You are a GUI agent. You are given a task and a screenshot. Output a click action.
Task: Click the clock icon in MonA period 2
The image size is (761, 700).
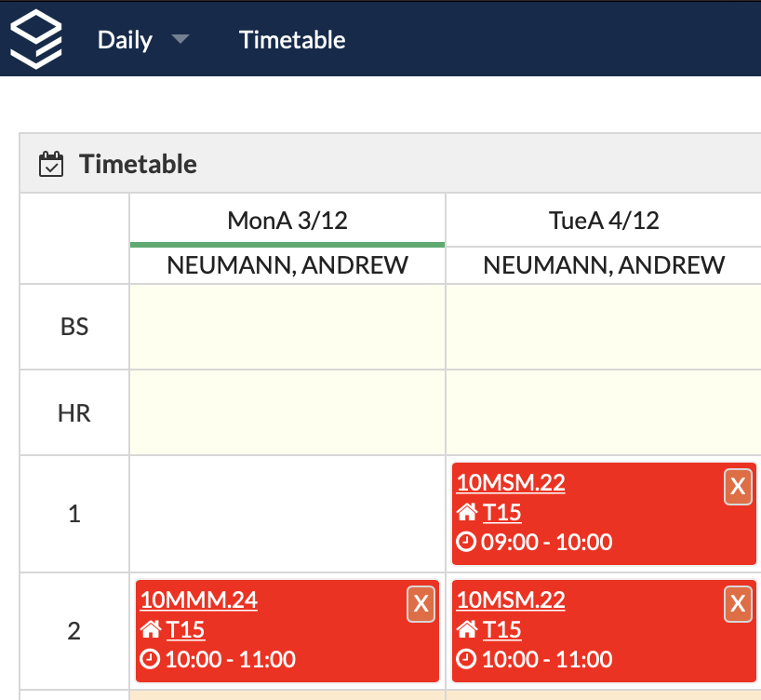coord(151,660)
